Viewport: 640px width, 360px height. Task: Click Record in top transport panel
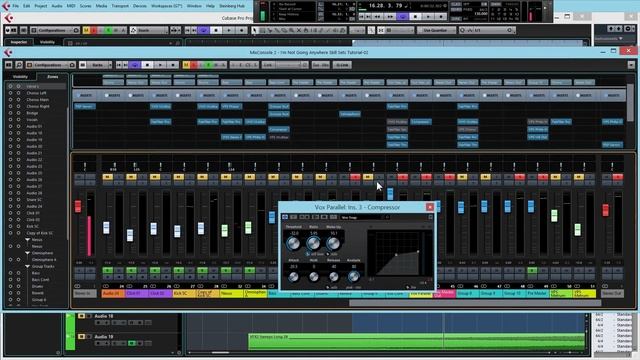pos(441,17)
